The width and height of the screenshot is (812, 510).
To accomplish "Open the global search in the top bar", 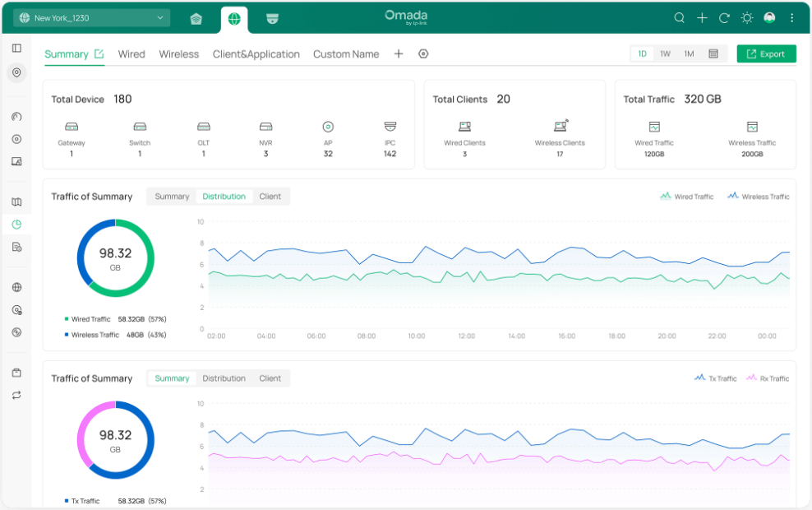I will 679,17.
